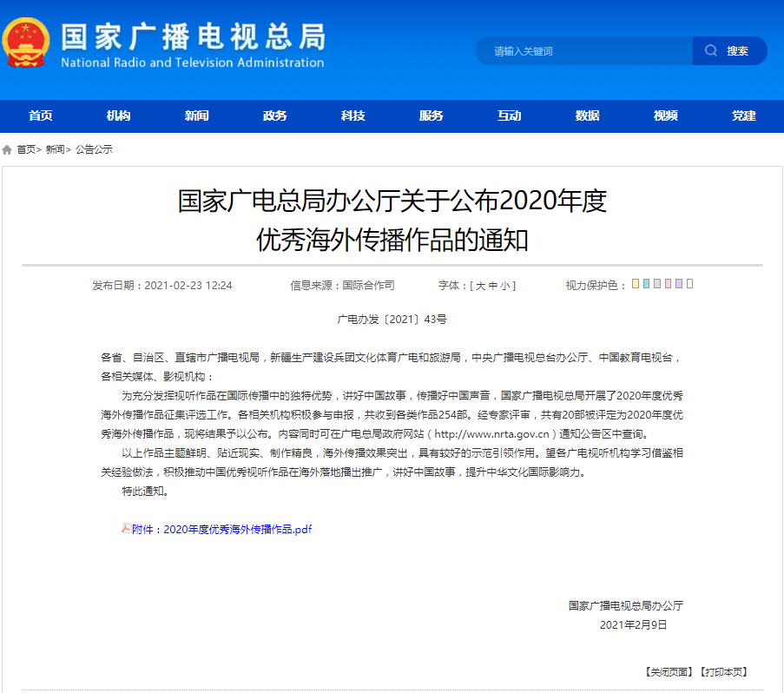
Task: Select the yellow eye-protection color
Action: coord(636,284)
